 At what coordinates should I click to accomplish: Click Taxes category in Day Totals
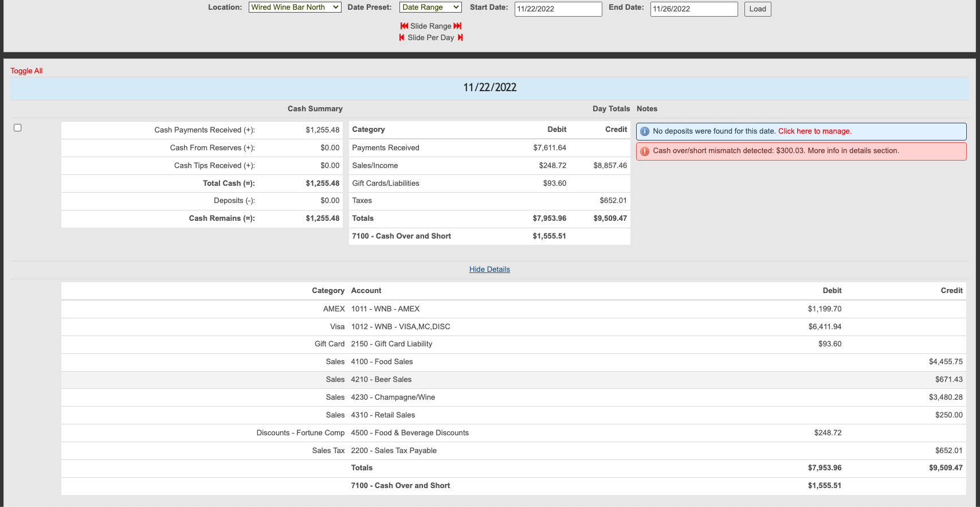362,201
